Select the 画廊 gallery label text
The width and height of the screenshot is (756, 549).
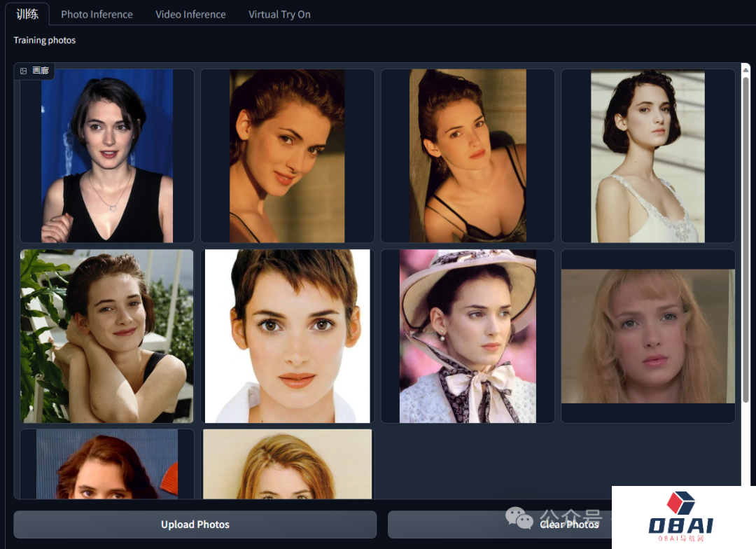41,71
